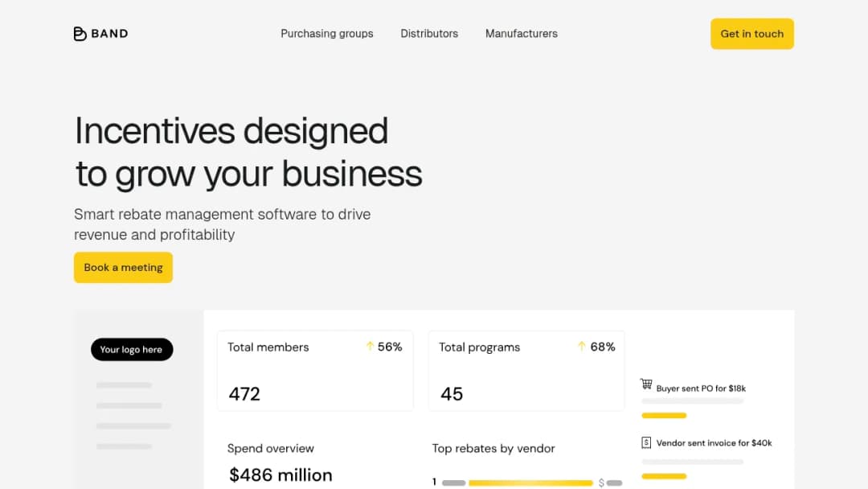Image resolution: width=868 pixels, height=489 pixels.
Task: Click the 45 programs value
Action: click(x=452, y=394)
